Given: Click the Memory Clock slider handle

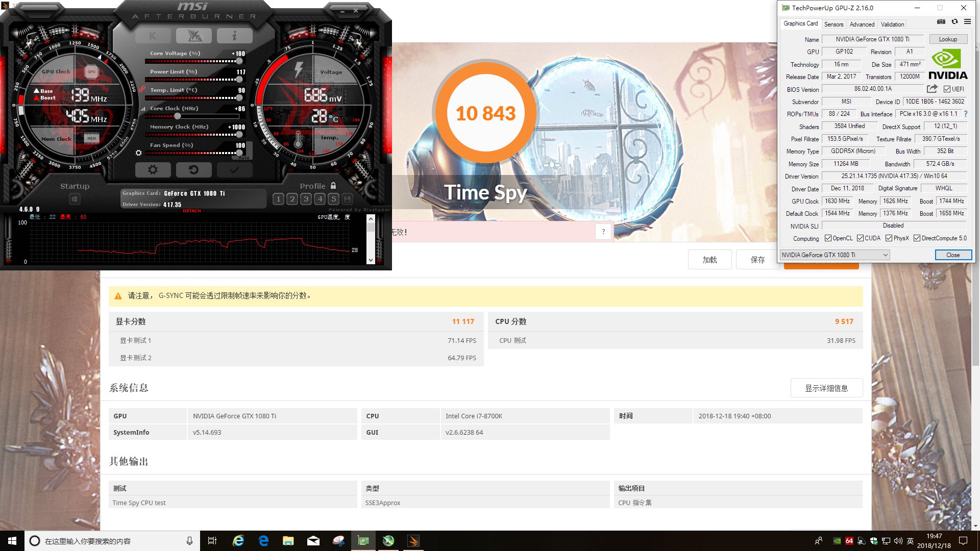Looking at the screenshot, I should click(239, 135).
